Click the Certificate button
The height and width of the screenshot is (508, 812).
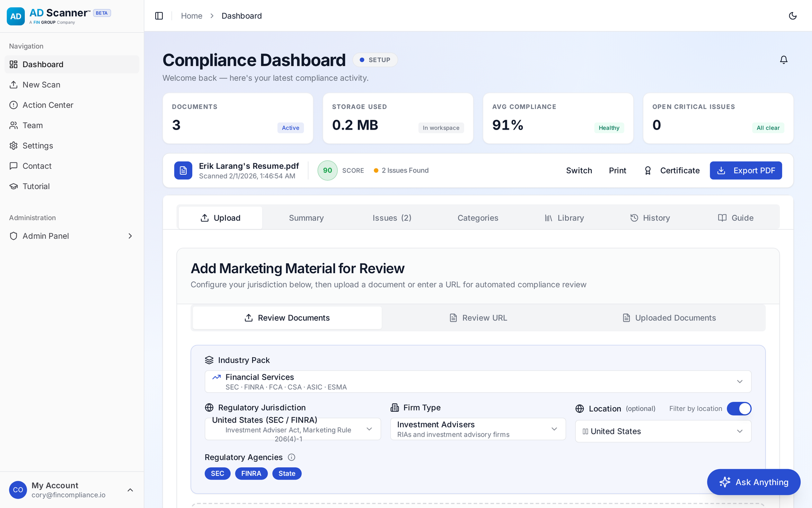click(672, 170)
